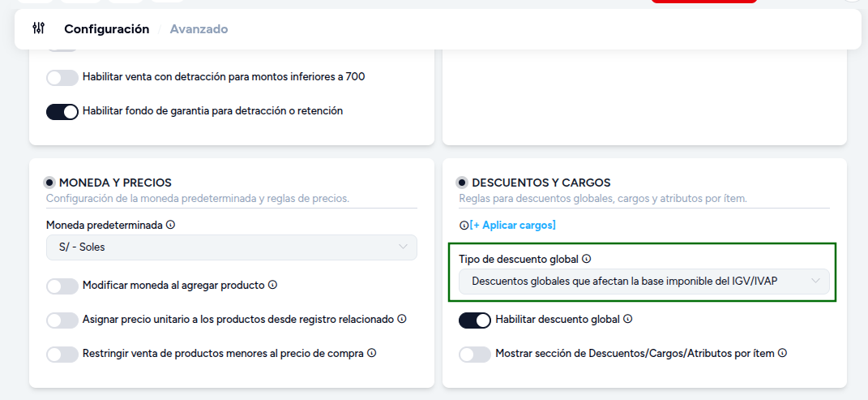Show info icon beside Aplicar cargos

(x=464, y=226)
